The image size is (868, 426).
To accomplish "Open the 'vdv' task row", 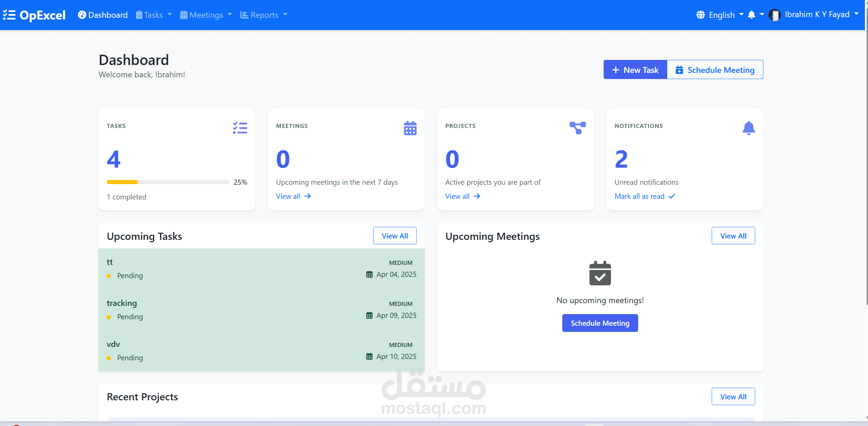I will [261, 351].
